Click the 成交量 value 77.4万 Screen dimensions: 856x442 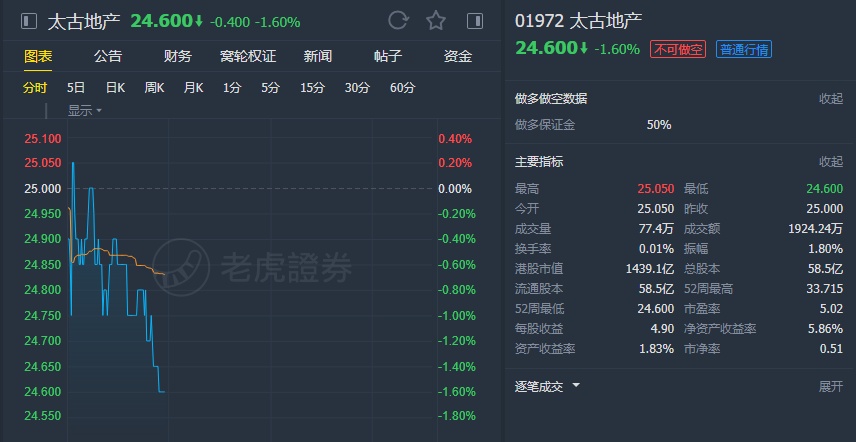coord(656,229)
